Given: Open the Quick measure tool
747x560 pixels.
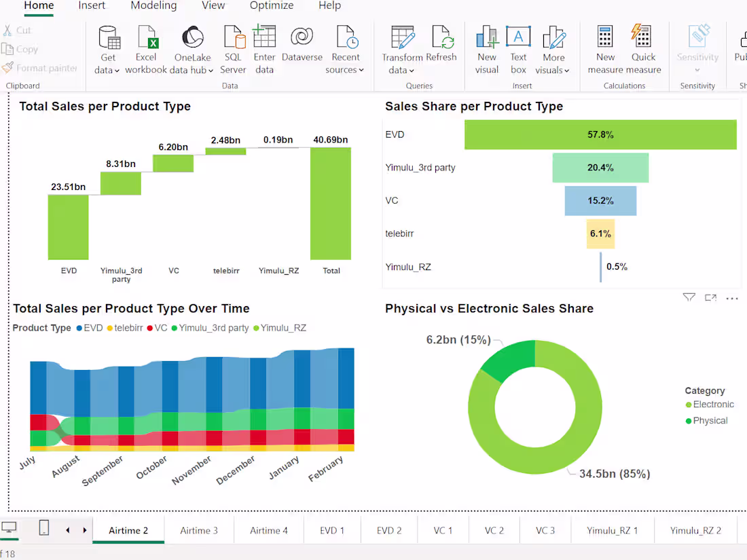Looking at the screenshot, I should [x=643, y=37].
